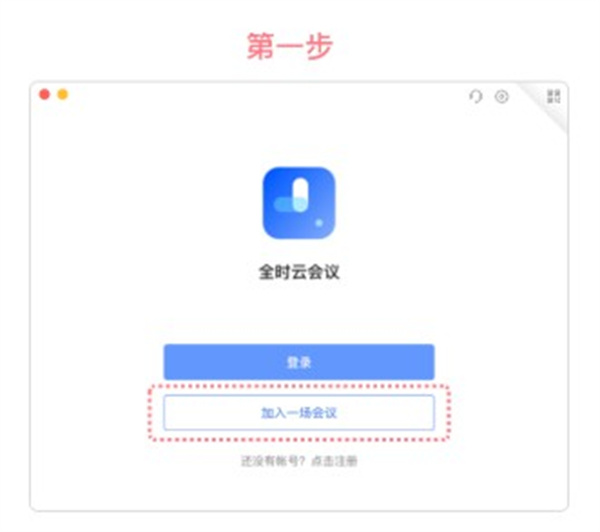
Task: Register a new account via bottom grey link
Action: coord(334,461)
